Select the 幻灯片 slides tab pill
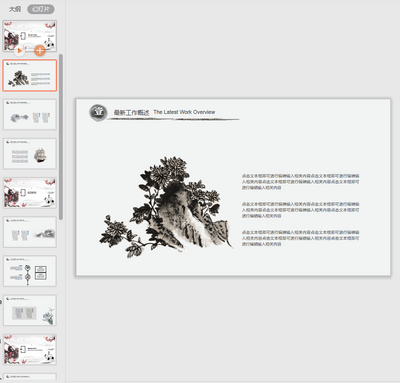 41,9
